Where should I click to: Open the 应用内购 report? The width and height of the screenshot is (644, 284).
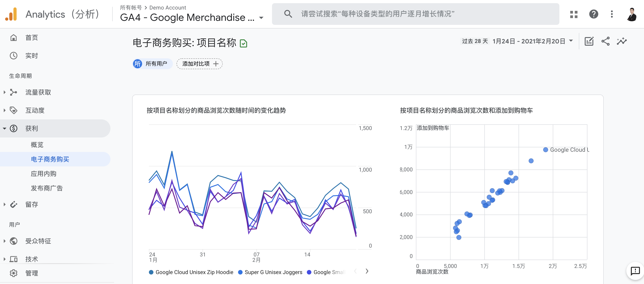(43, 174)
